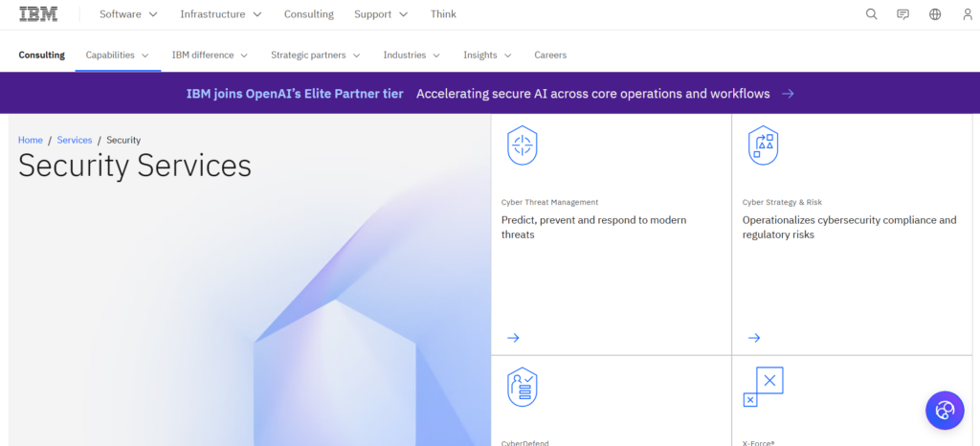Open the user profile icon
The image size is (980, 446).
click(968, 14)
